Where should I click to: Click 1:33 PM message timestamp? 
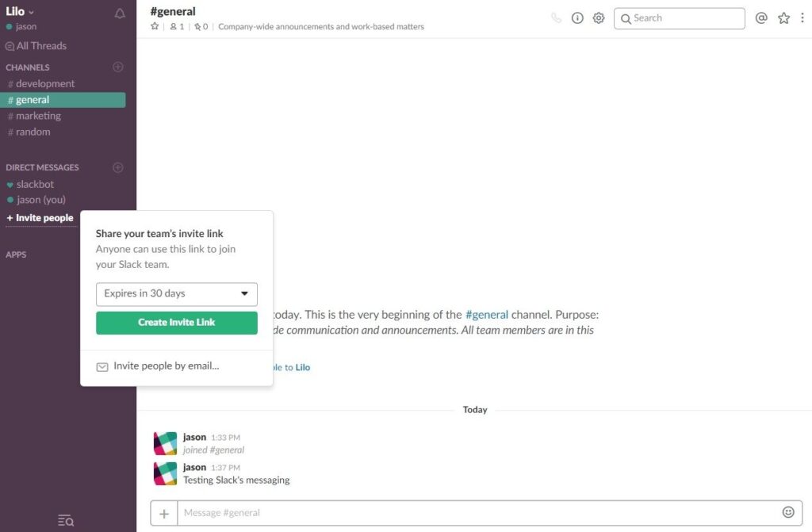226,438
